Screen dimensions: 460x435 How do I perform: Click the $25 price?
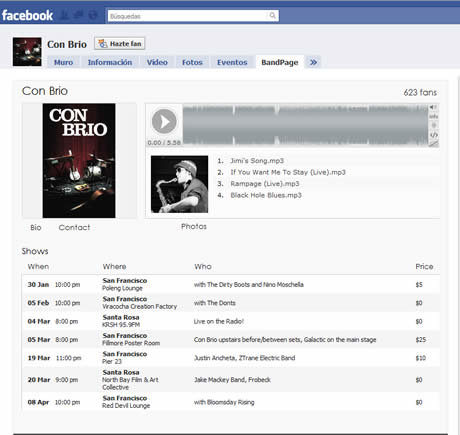[x=421, y=340]
